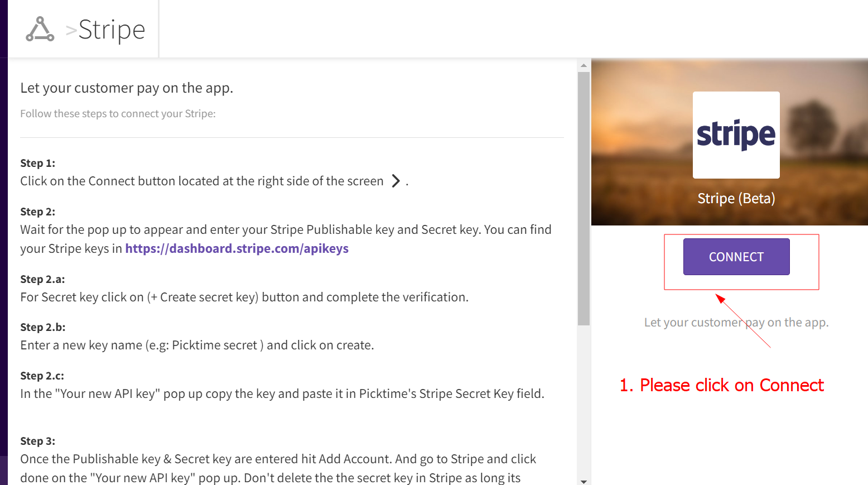Click the scrollbar up arrow
Viewport: 868px width, 485px height.
point(584,65)
